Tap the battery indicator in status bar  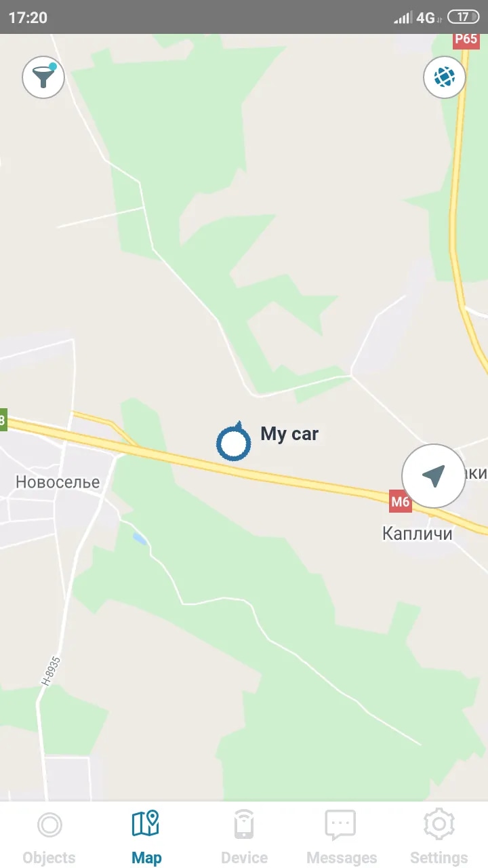pos(463,18)
